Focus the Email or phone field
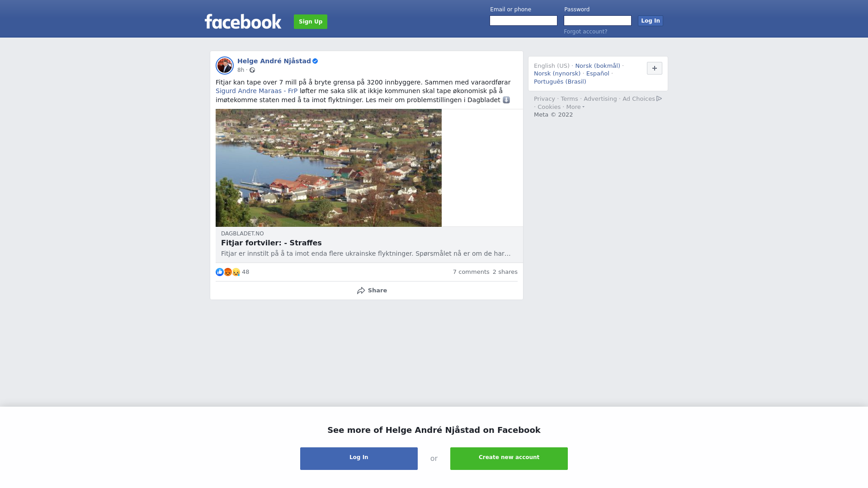 (x=524, y=21)
